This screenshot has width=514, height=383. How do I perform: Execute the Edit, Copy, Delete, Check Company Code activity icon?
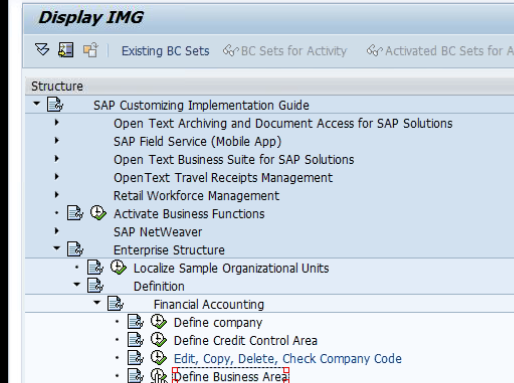[x=159, y=358]
